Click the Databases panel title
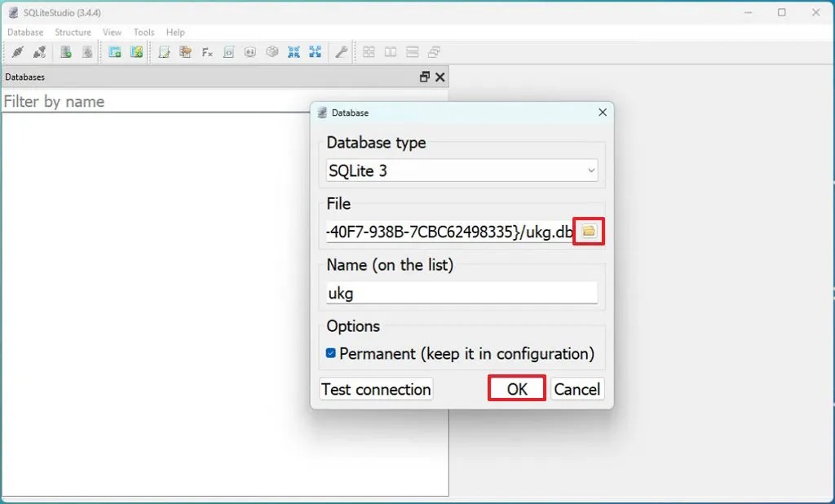835x504 pixels. [x=25, y=77]
